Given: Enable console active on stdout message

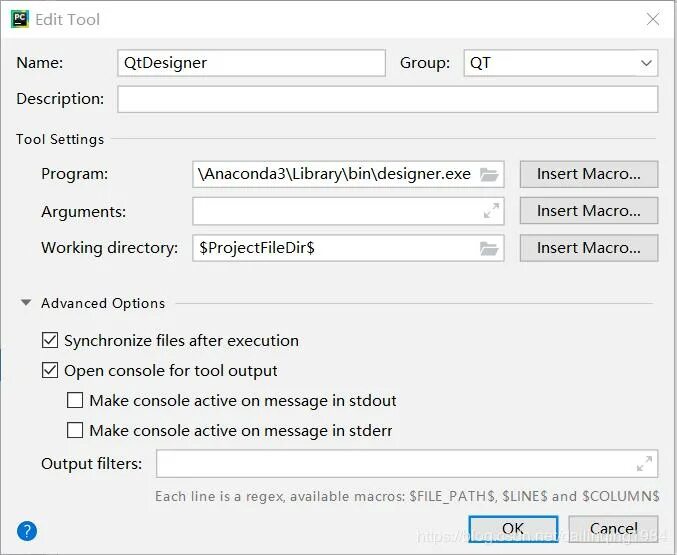Looking at the screenshot, I should click(75, 401).
